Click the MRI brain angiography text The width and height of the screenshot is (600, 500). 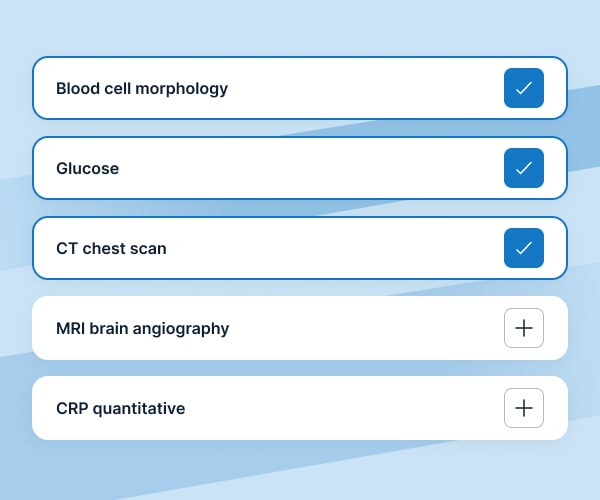click(x=143, y=328)
